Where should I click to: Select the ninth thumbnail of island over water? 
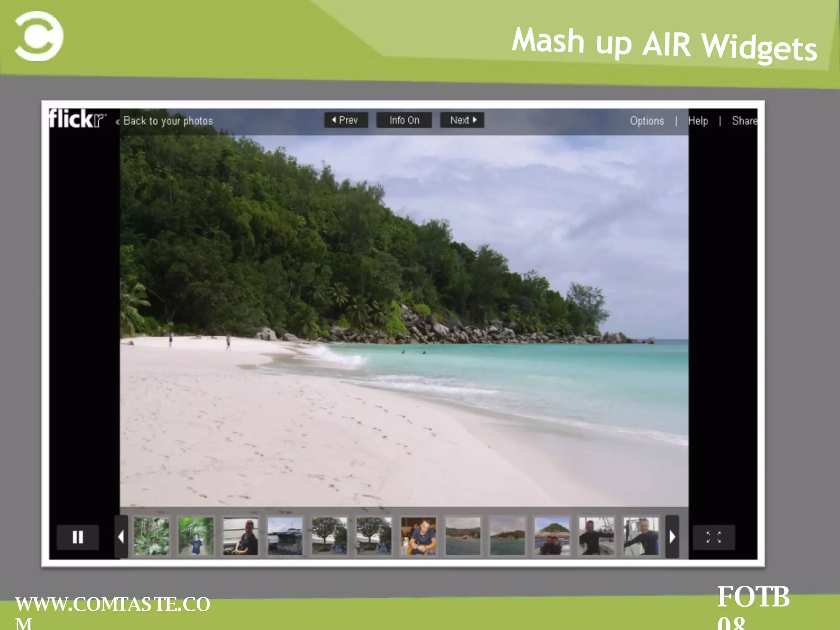[x=507, y=536]
